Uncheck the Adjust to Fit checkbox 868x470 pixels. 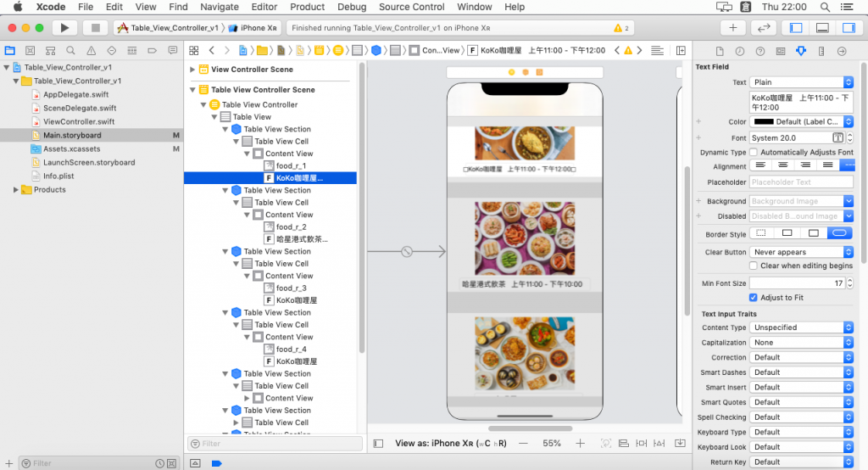click(754, 298)
